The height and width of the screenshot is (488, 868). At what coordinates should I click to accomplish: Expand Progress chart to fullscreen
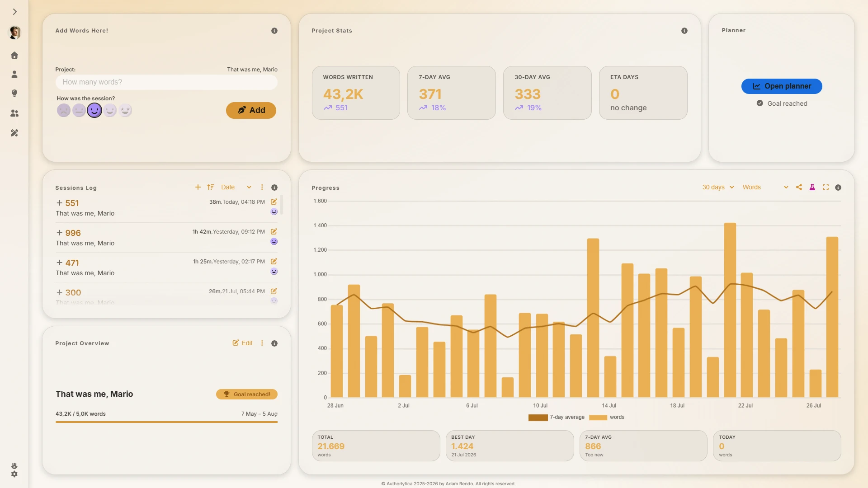(x=826, y=187)
